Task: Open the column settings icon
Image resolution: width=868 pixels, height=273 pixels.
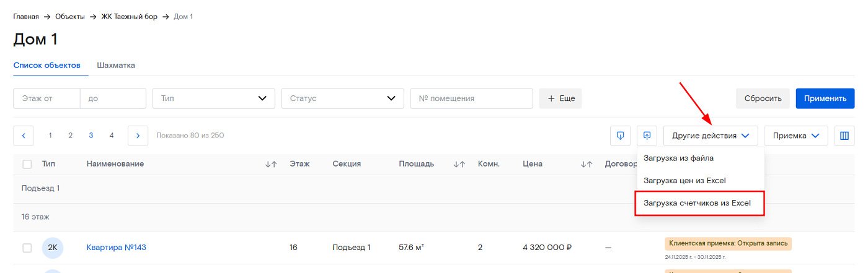Action: pyautogui.click(x=844, y=136)
